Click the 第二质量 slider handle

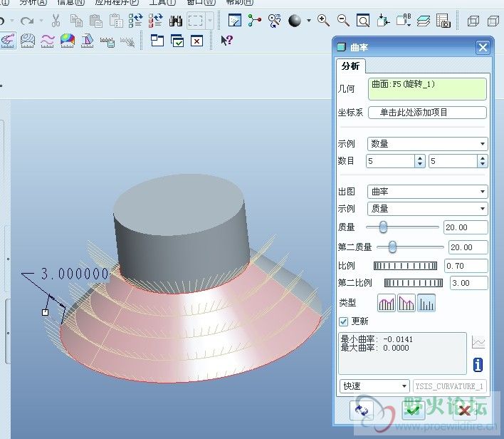coord(392,247)
